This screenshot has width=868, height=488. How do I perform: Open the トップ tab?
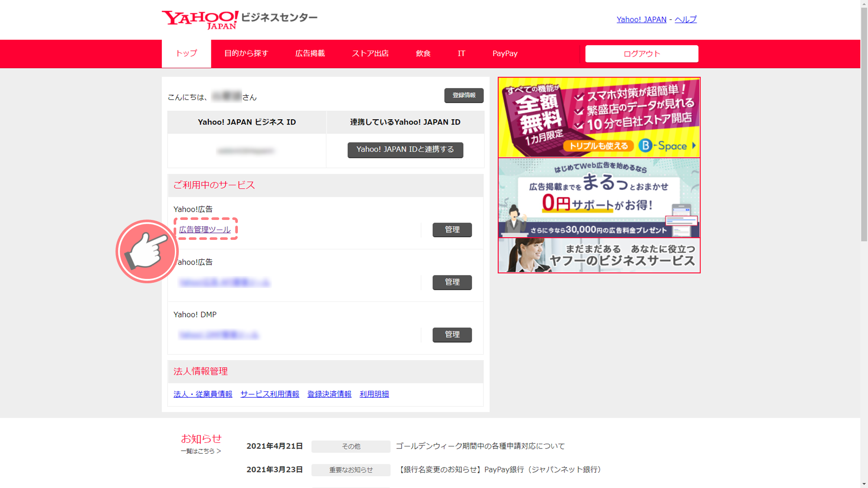186,53
